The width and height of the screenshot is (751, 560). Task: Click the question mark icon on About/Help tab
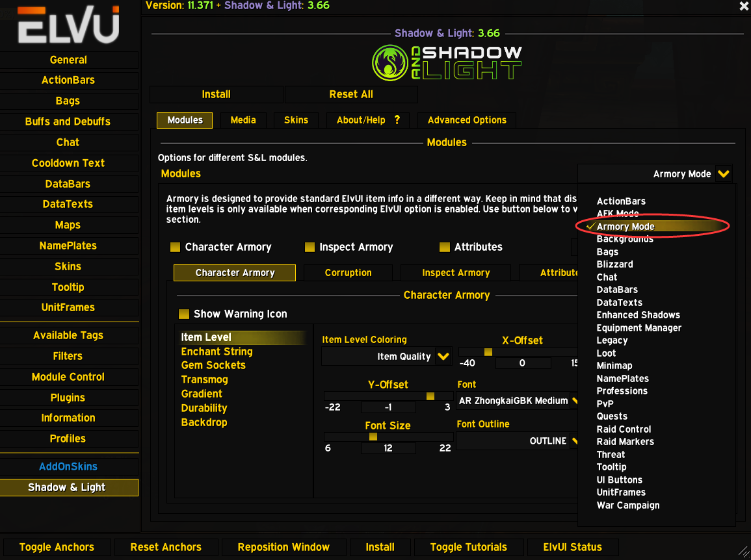[397, 120]
